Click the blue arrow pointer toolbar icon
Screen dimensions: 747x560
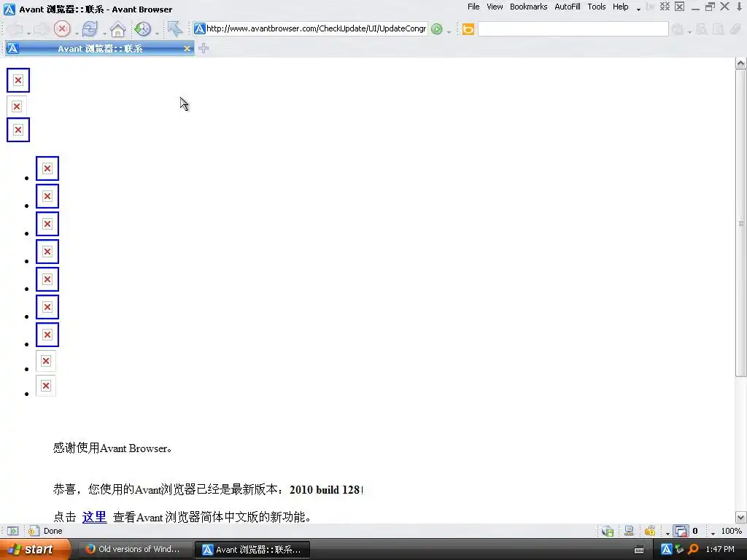point(175,29)
